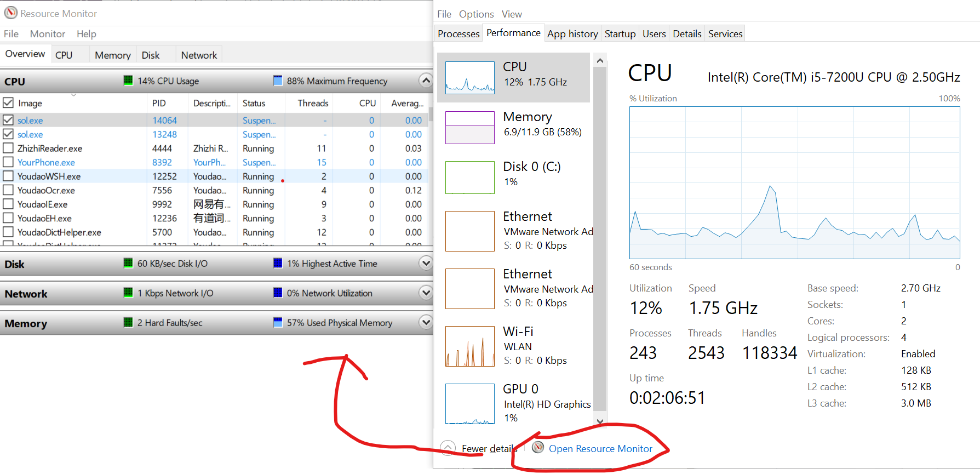Switch to the App history tab
This screenshot has height=474, width=980.
(572, 33)
